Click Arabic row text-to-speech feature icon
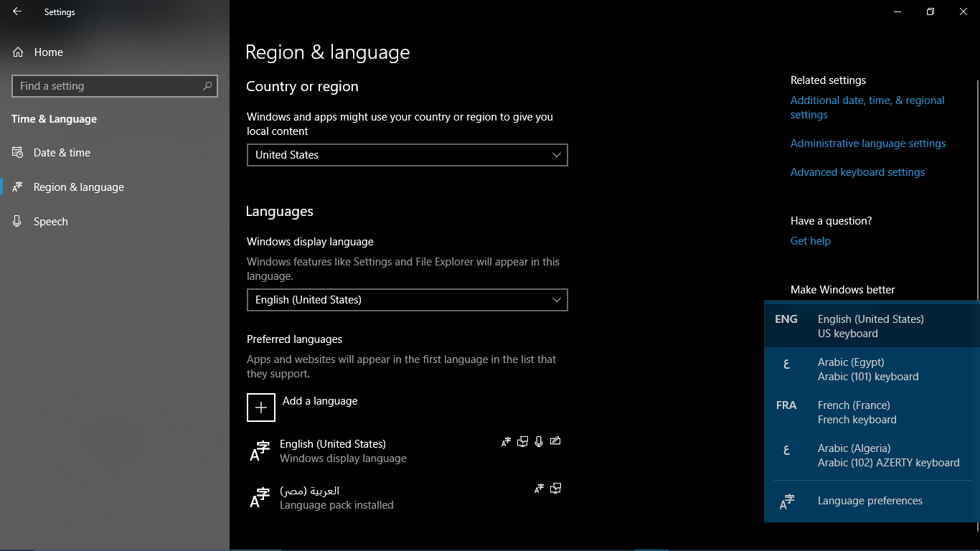The width and height of the screenshot is (980, 551). coord(555,489)
